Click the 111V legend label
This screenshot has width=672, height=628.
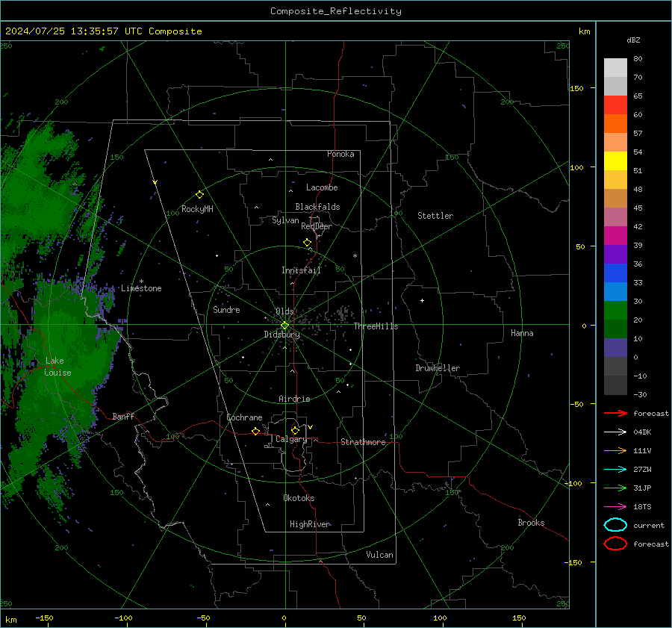(642, 450)
